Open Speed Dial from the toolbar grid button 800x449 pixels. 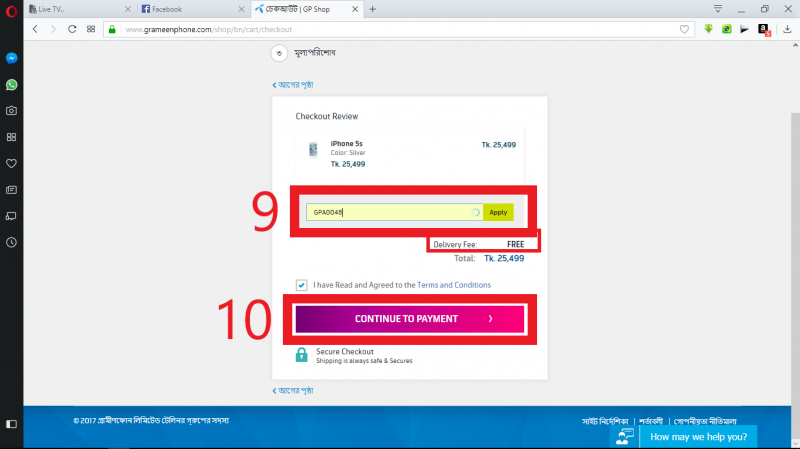91,29
